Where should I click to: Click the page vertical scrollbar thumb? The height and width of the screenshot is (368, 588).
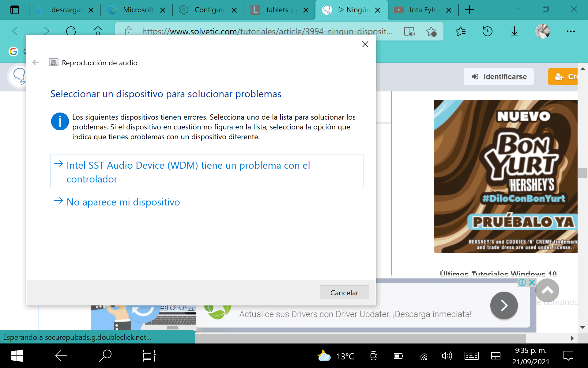[582, 173]
